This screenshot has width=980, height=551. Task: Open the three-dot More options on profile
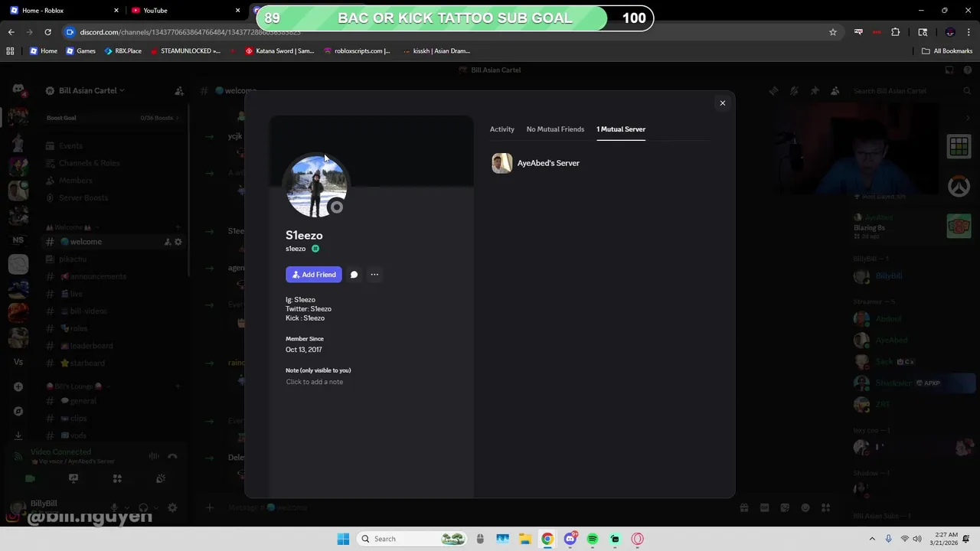(x=374, y=275)
